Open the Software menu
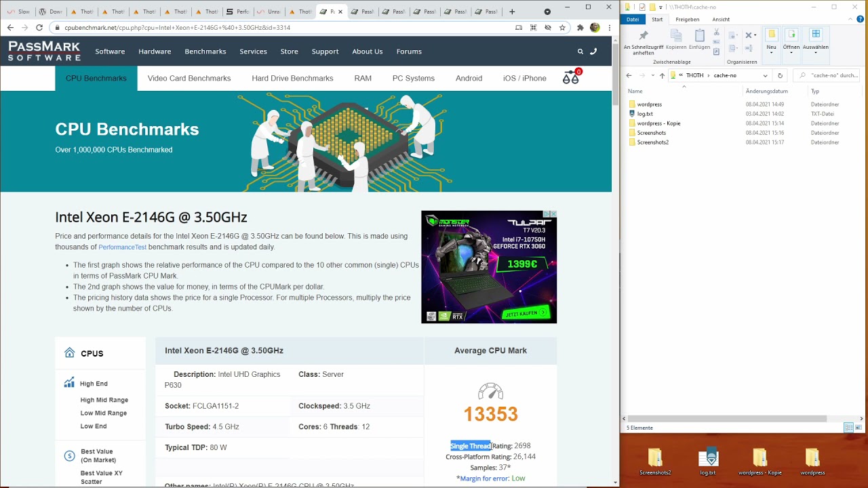868x488 pixels. click(110, 52)
